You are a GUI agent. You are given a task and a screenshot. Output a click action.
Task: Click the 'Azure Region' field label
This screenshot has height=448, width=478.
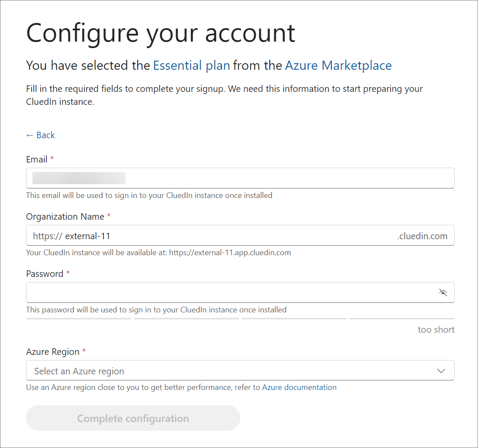(53, 352)
